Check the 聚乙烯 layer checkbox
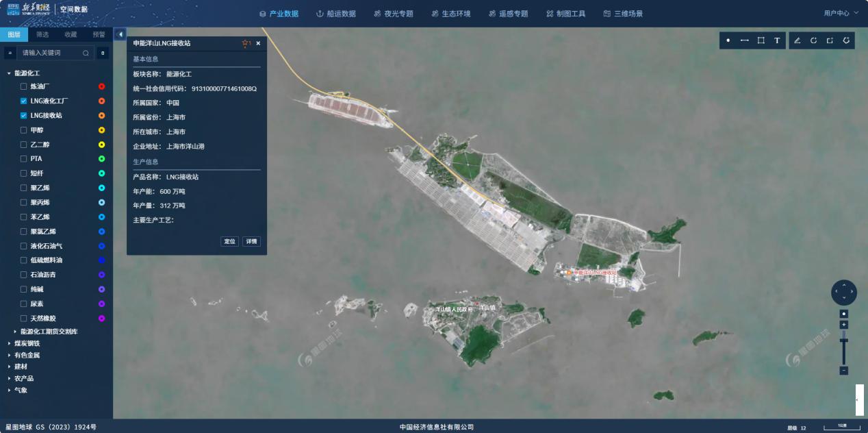Screen dimensions: 868x433 [x=24, y=188]
